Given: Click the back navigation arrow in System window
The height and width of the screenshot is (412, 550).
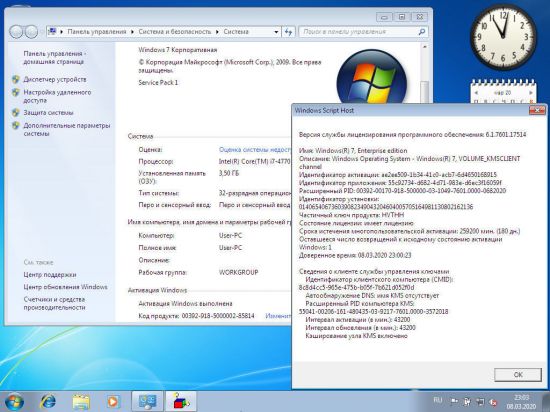Looking at the screenshot, I should [x=16, y=32].
